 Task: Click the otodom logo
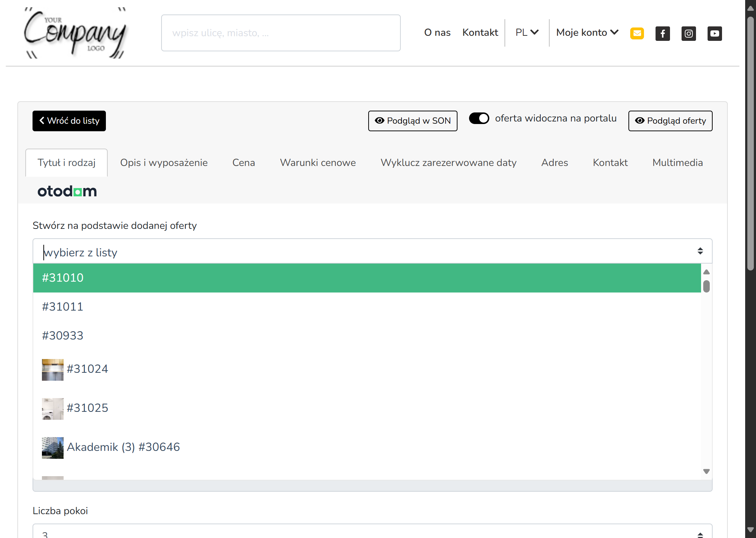(x=67, y=191)
